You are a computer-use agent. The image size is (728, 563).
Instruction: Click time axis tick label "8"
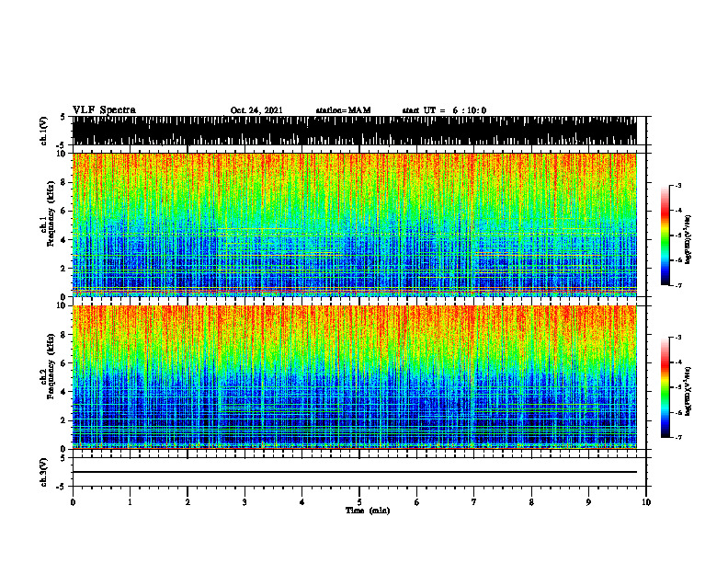pos(531,502)
